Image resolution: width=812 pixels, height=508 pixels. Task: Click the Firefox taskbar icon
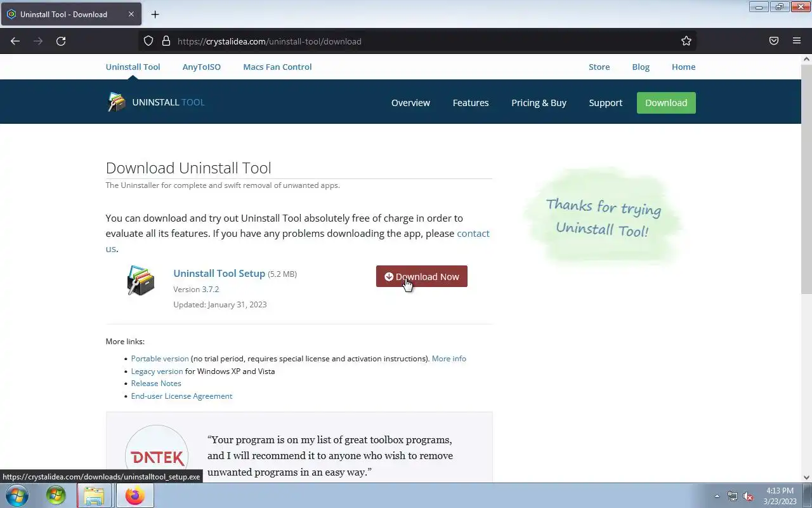point(134,495)
